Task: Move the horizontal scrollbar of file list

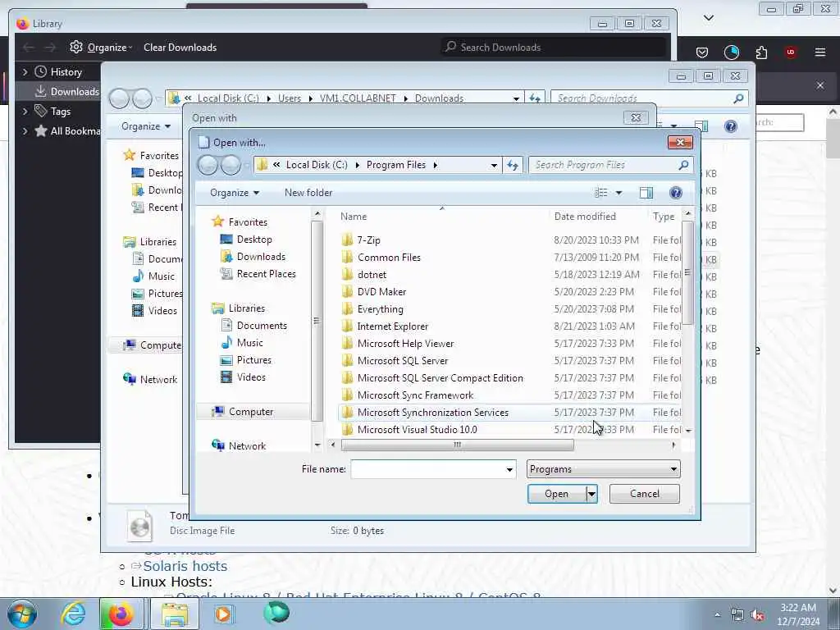Action: (x=457, y=445)
